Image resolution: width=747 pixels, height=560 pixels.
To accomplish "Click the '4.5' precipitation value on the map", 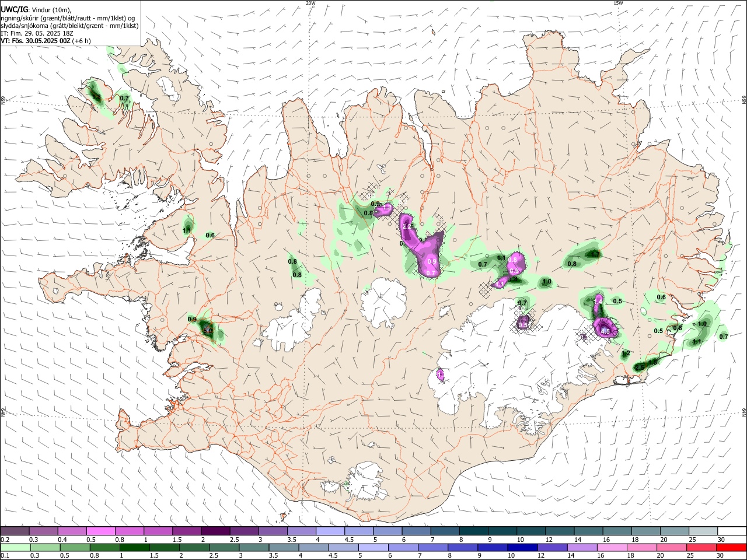I will click(605, 331).
